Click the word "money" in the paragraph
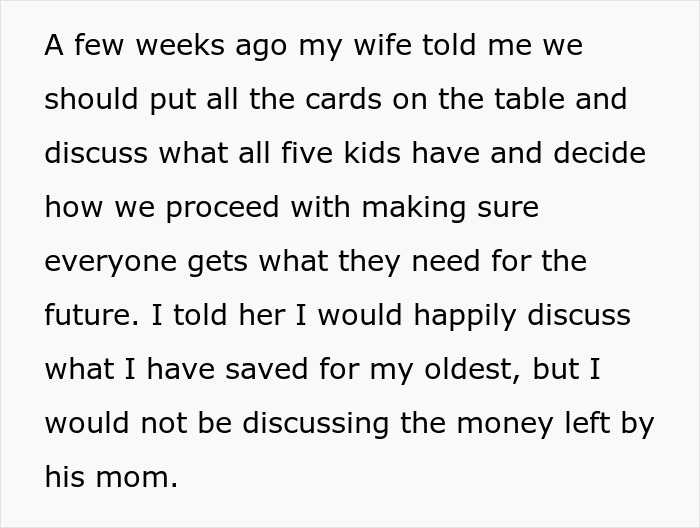 point(494,424)
